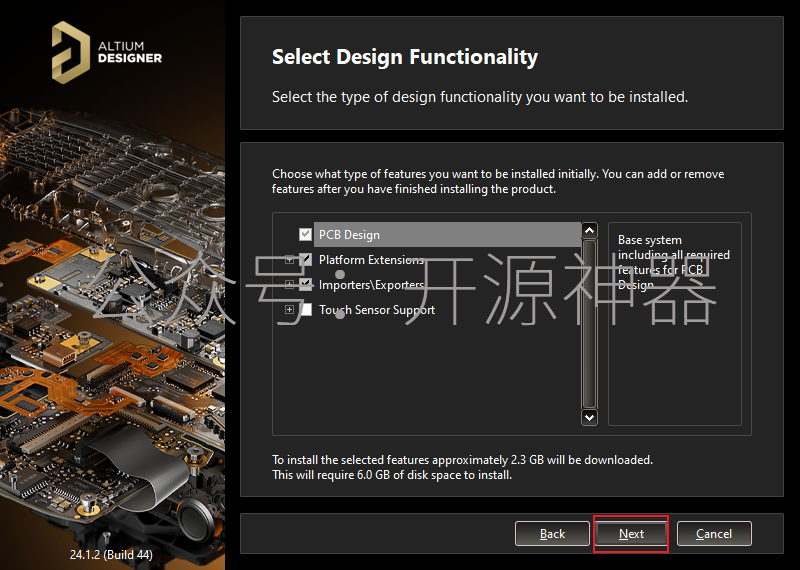Click the Select Design Functionality heading
The height and width of the screenshot is (570, 800).
(x=405, y=57)
